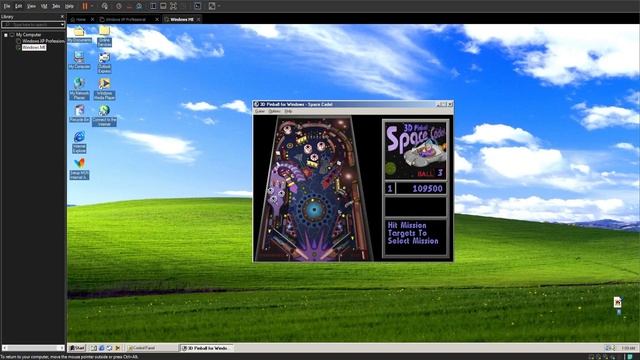The image size is (640, 360).
Task: Open the Tabs menu in VMware
Action: tap(56, 6)
